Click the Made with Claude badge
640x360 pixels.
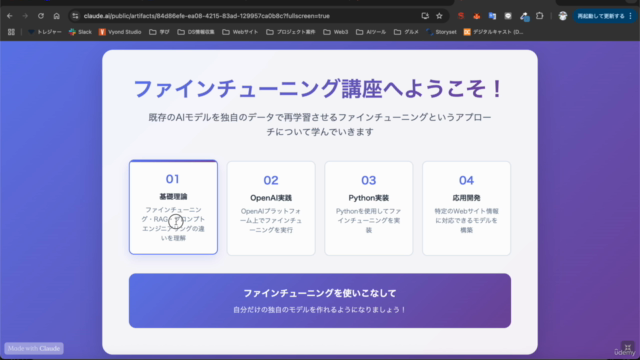click(x=34, y=348)
